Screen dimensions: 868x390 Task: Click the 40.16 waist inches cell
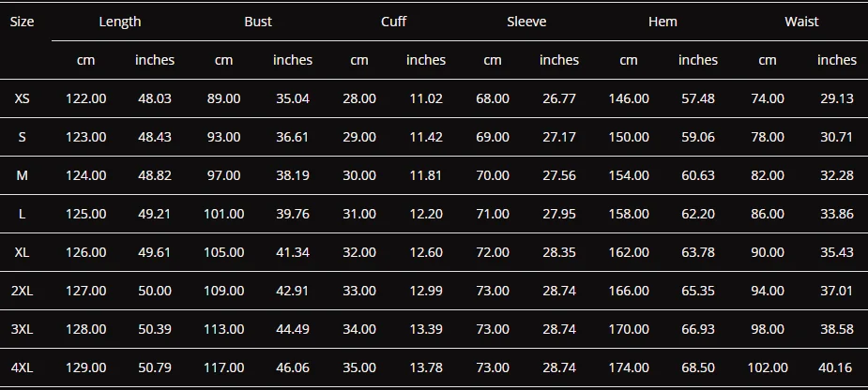pyautogui.click(x=837, y=367)
